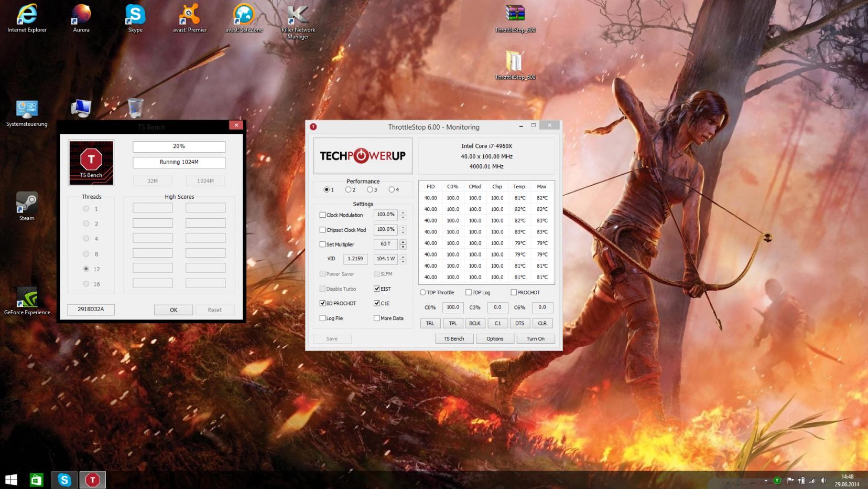Screen dimensions: 868x489
Task: Open the taskbar clock showing 14:48
Action: coord(847,481)
